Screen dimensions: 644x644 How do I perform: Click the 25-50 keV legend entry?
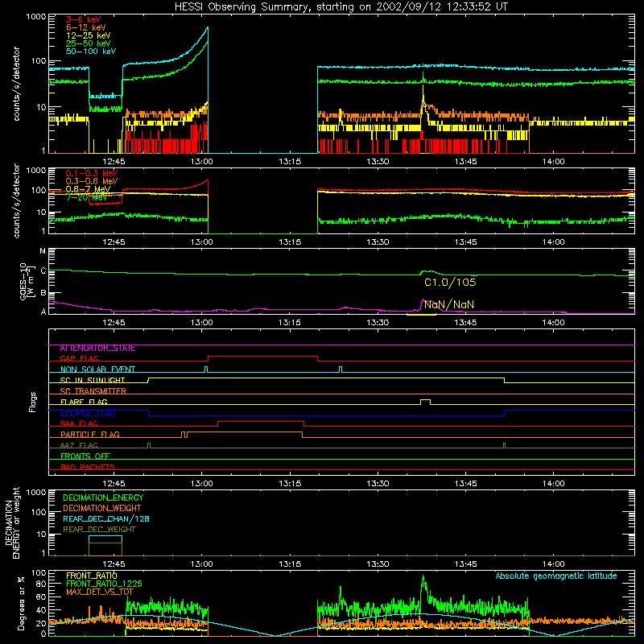[x=89, y=43]
